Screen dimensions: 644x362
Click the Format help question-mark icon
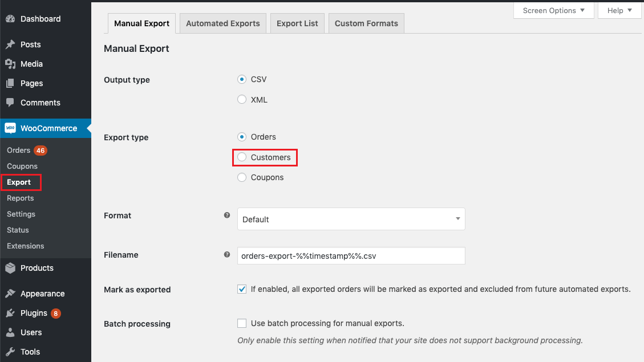click(x=226, y=215)
